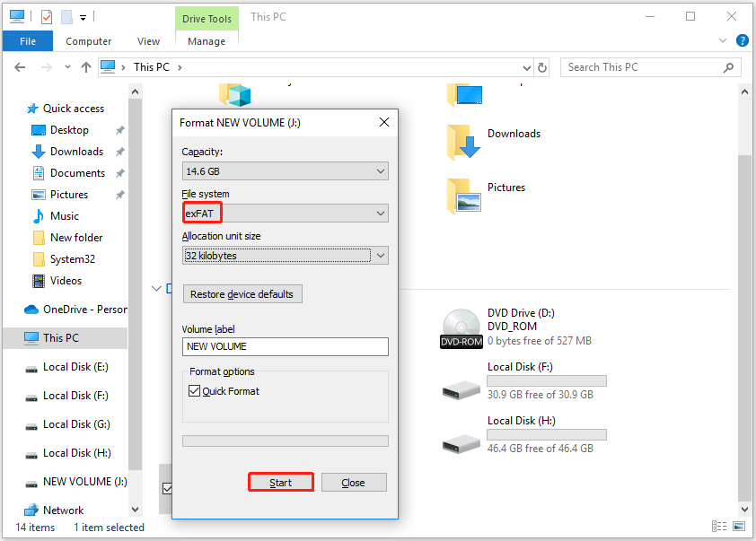
Task: Select Local Disk (G:) in navigation pane
Action: (x=76, y=424)
